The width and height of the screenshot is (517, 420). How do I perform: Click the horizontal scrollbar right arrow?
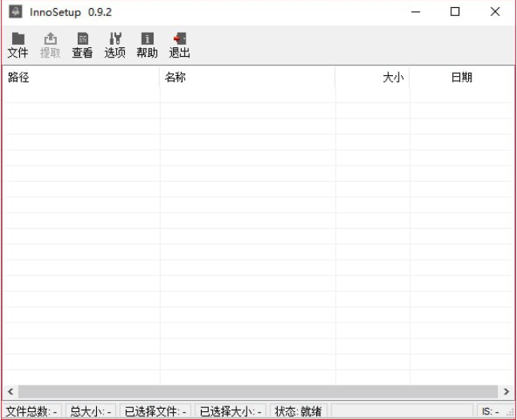(x=507, y=392)
